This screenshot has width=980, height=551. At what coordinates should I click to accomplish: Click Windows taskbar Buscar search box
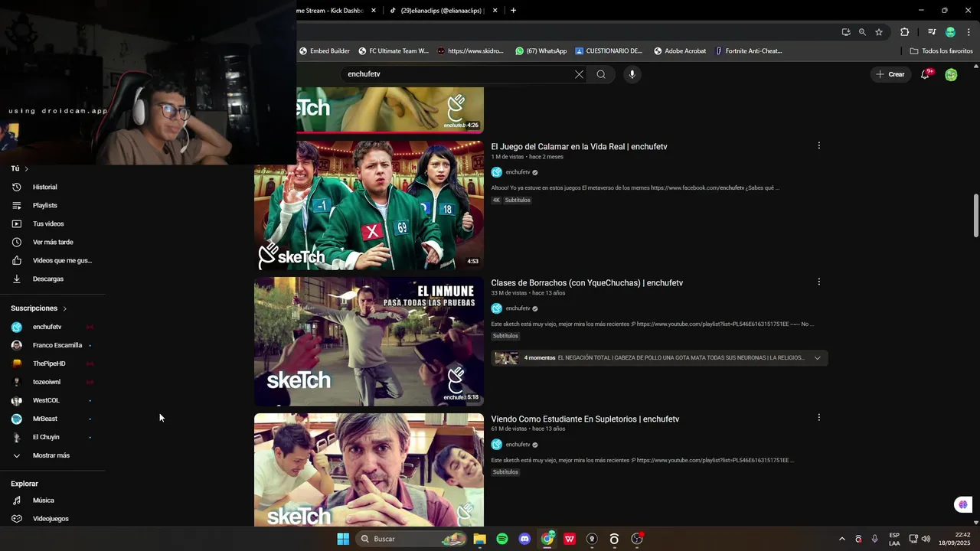click(x=412, y=539)
